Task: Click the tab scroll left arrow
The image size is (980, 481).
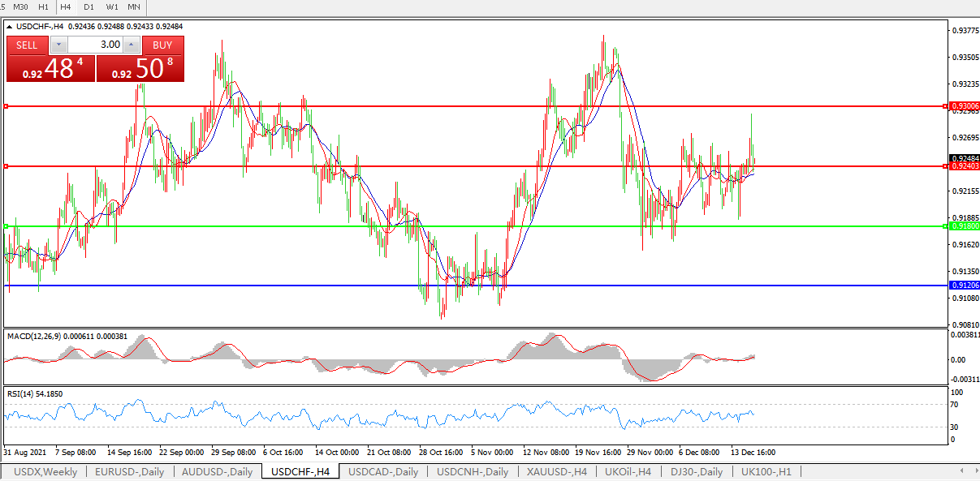Action: point(963,471)
